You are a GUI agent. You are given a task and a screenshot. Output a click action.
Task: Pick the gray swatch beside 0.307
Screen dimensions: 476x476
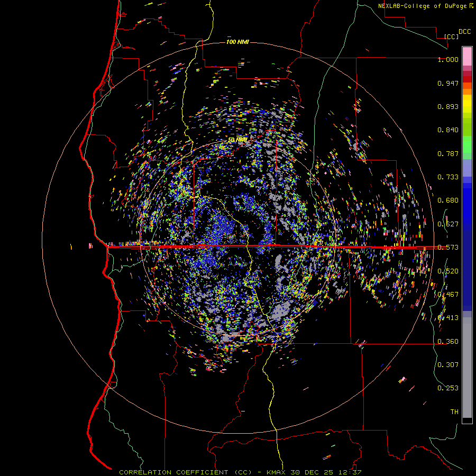tap(467, 368)
